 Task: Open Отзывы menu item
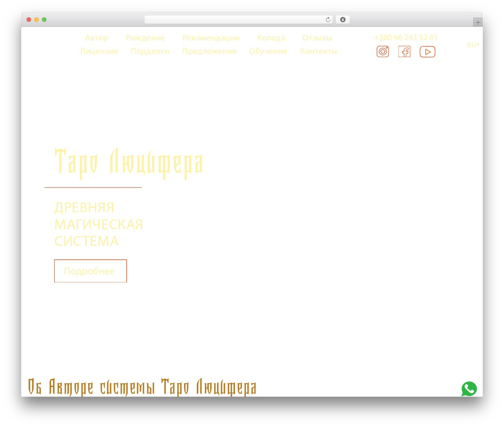pos(317,38)
